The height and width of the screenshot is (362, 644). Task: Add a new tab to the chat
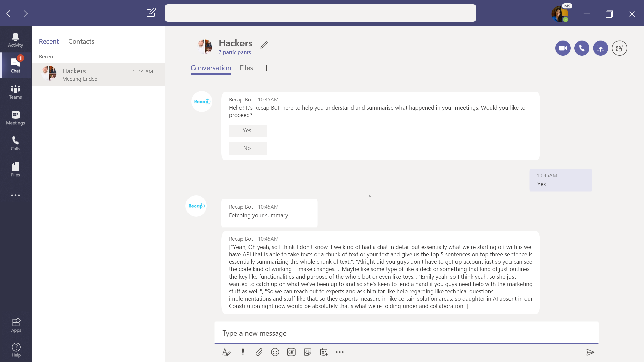point(266,68)
